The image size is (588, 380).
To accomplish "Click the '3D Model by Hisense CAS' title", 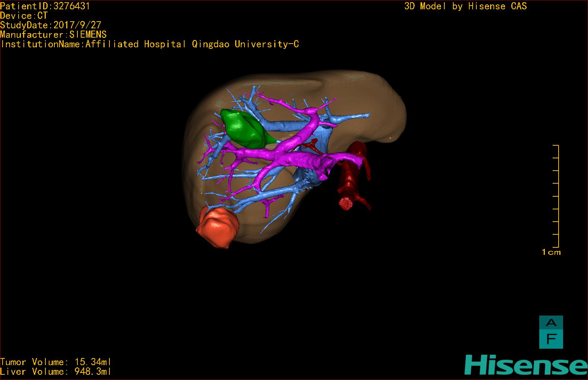I will point(466,6).
